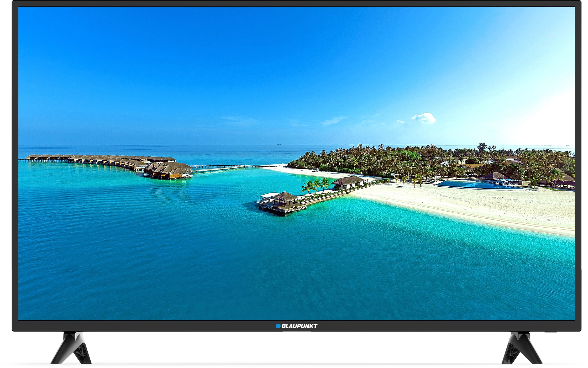Viewport: 588px width, 368px height.
Task: Click the distant island on horizon
Action: click(x=279, y=144)
